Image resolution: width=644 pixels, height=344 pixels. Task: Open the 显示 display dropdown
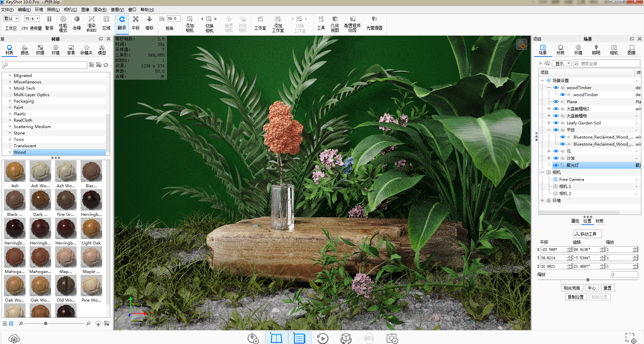[x=561, y=63]
